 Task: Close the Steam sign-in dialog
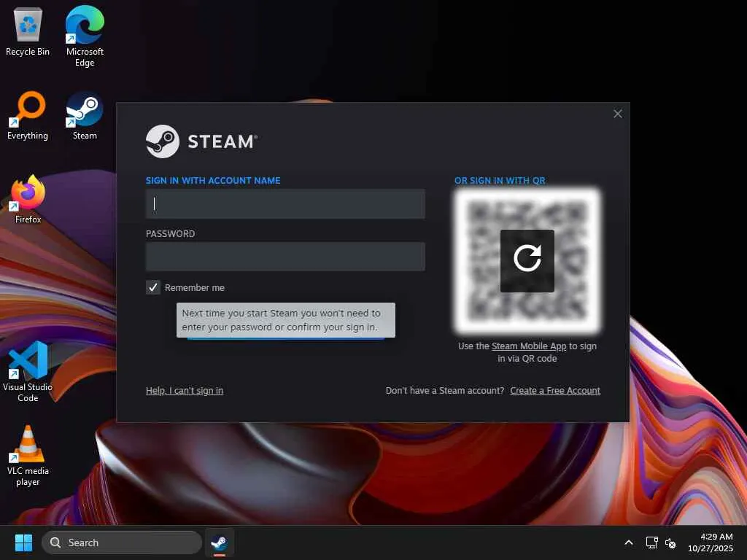pos(617,114)
